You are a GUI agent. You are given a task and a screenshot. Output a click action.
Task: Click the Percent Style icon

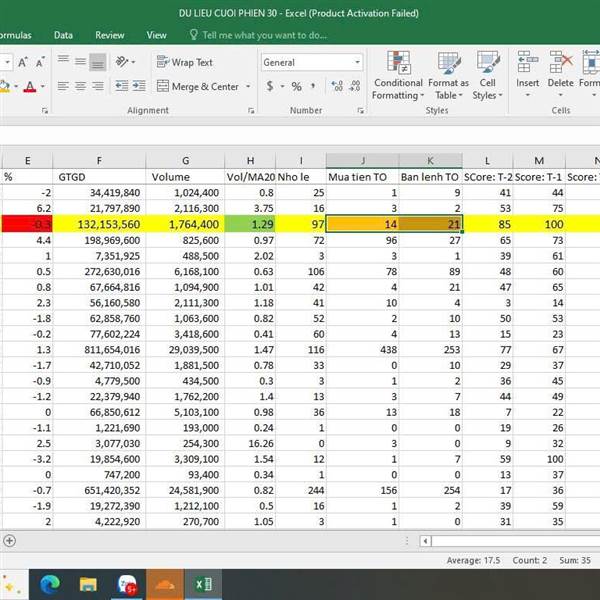(x=296, y=87)
